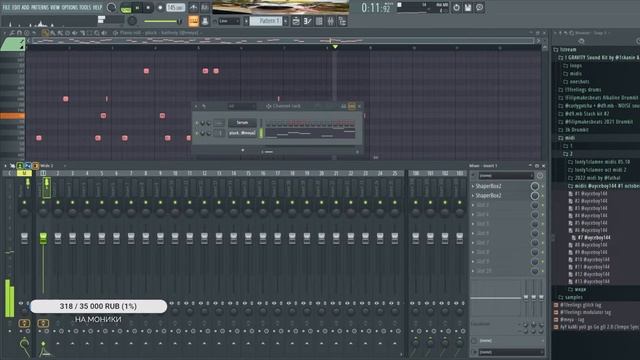The image size is (640, 360).
Task: Open the mixer output routing dropdown at bottom
Action: (510, 352)
